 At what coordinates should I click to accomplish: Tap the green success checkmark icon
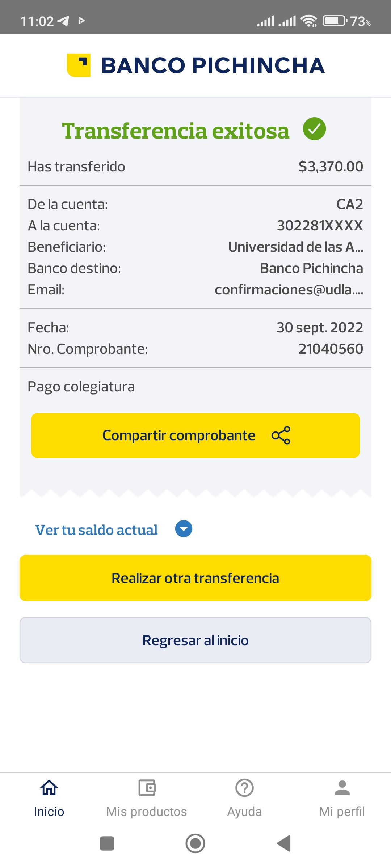click(x=314, y=129)
